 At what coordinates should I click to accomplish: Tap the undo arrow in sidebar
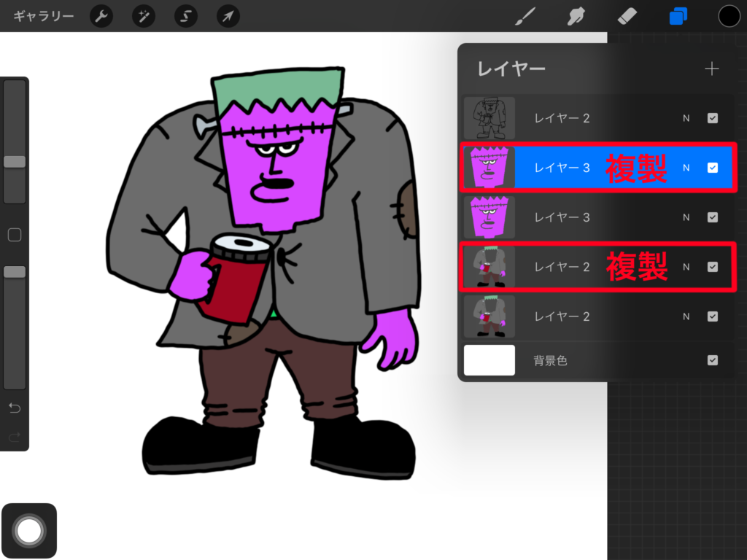click(x=15, y=408)
